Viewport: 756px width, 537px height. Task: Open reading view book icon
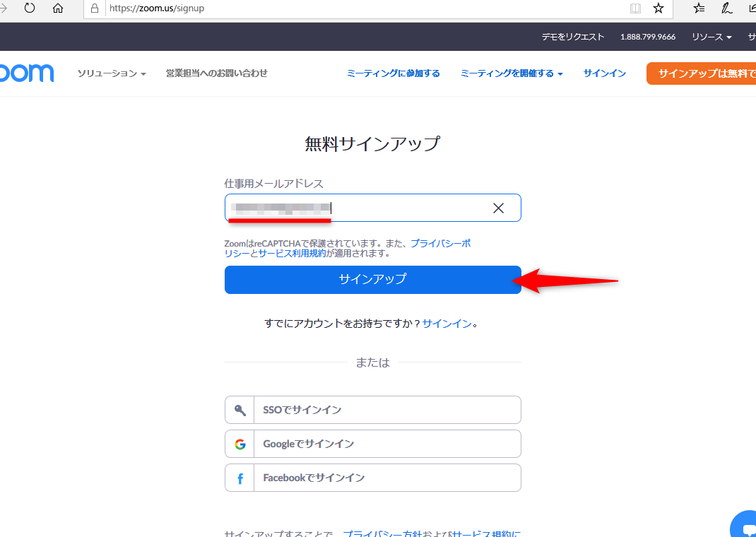635,8
